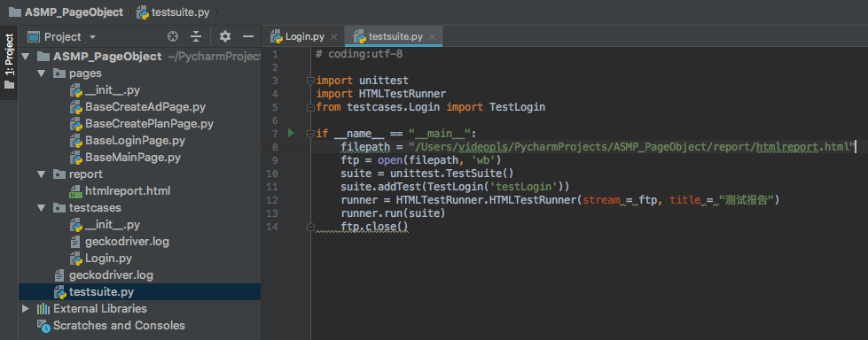Open Project panel settings gear
This screenshot has width=868, height=340.
click(224, 37)
